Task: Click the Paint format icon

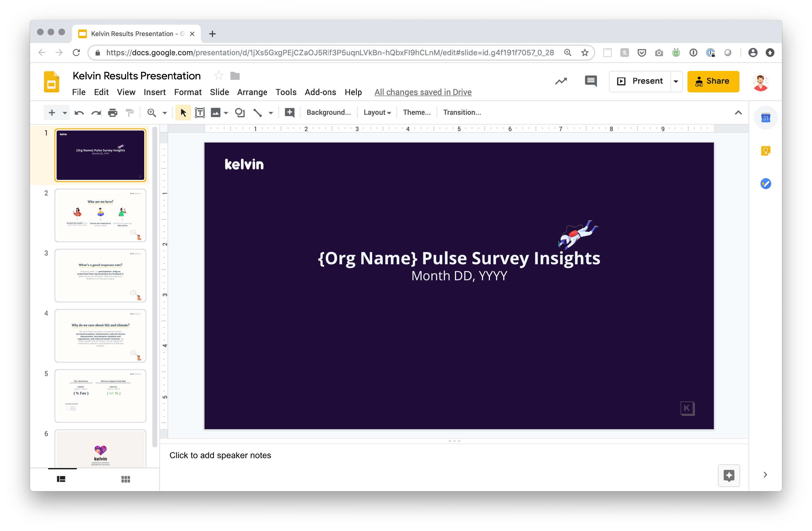Action: pyautogui.click(x=130, y=113)
